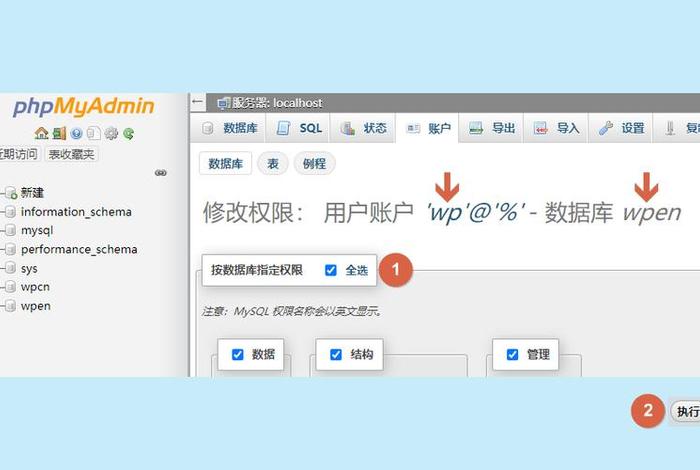Click 新建 to create a database
Image resolution: width=700 pixels, height=470 pixels.
click(32, 193)
